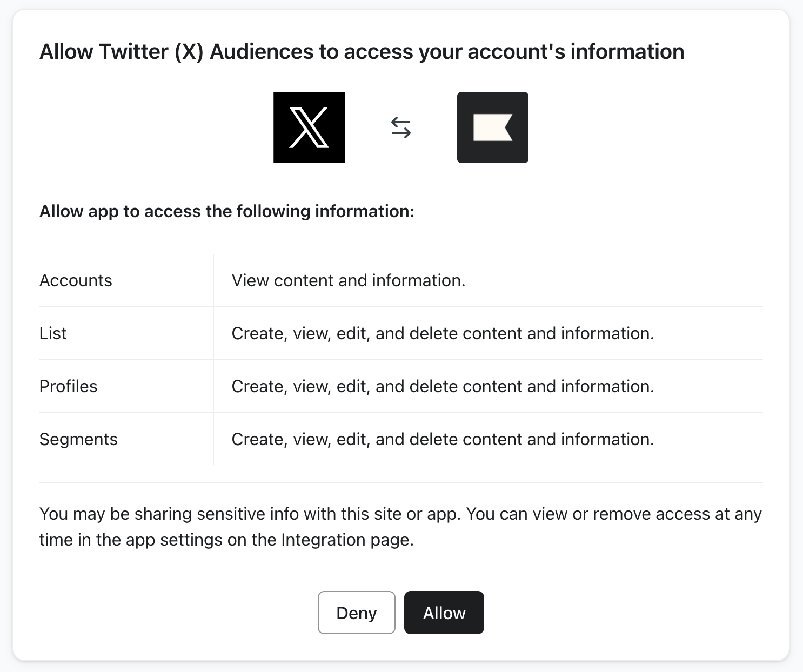Click the Segments row permissions description
The height and width of the screenshot is (672, 803).
[x=443, y=439]
